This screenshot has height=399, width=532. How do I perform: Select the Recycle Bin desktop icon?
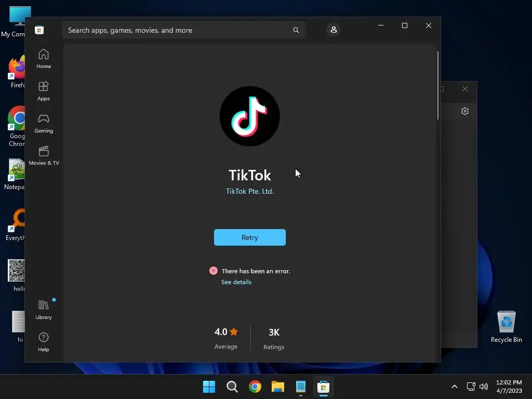coord(506,327)
